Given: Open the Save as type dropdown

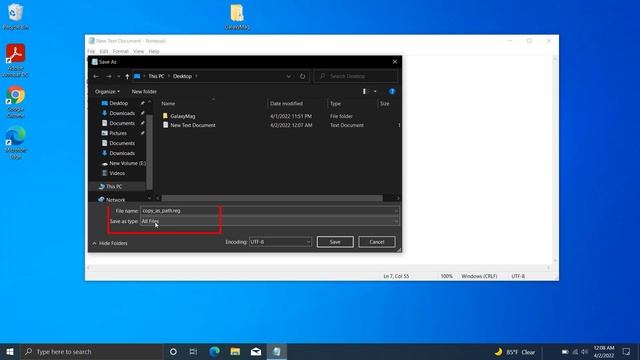Looking at the screenshot, I should 269,221.
